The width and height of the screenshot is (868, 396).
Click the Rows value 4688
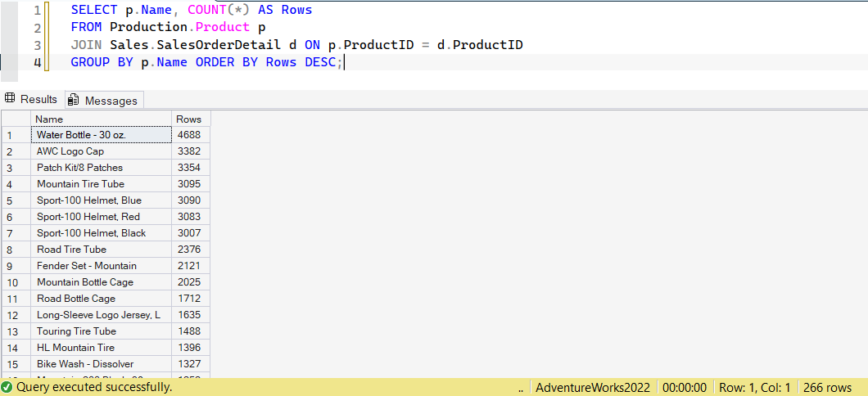pyautogui.click(x=191, y=134)
